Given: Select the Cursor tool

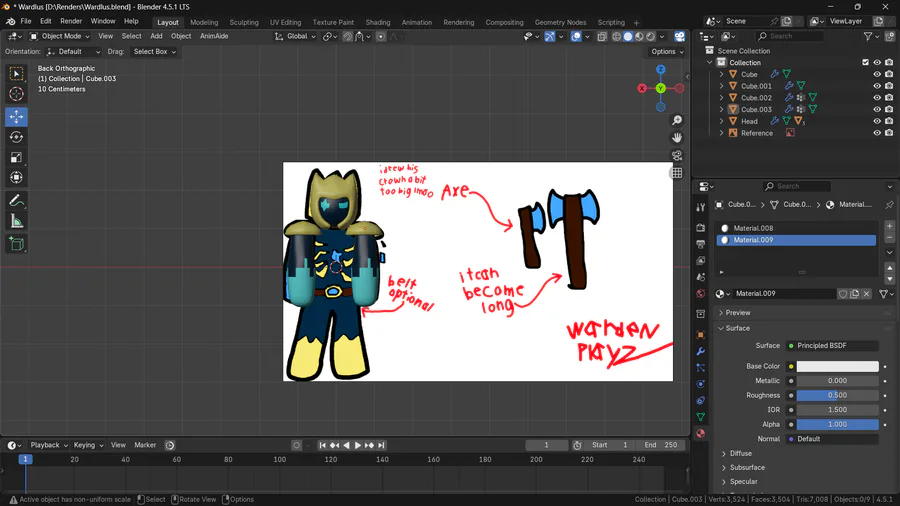Looking at the screenshot, I should tap(16, 94).
